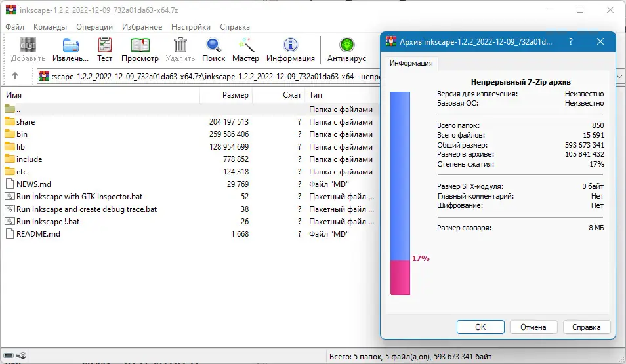The height and width of the screenshot is (364, 626).
Task: Select the Информация tab in dialog
Action: pos(411,63)
